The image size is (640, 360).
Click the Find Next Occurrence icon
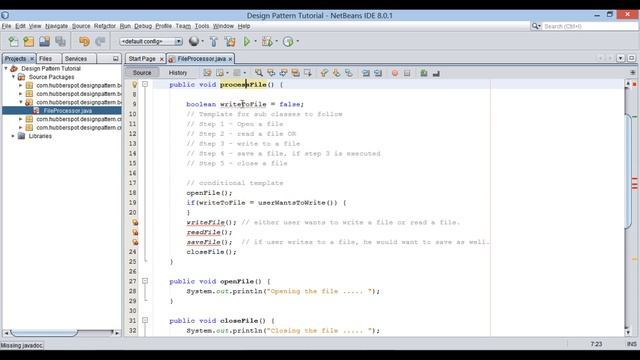[x=283, y=73]
